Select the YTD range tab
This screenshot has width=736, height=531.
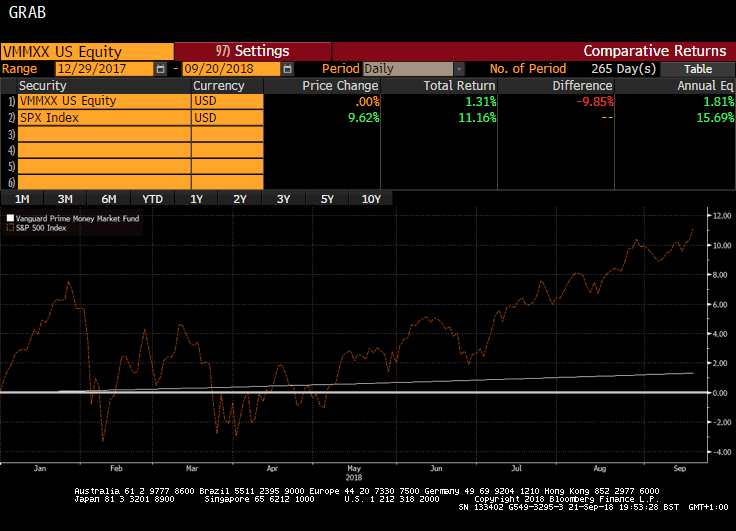coord(152,199)
